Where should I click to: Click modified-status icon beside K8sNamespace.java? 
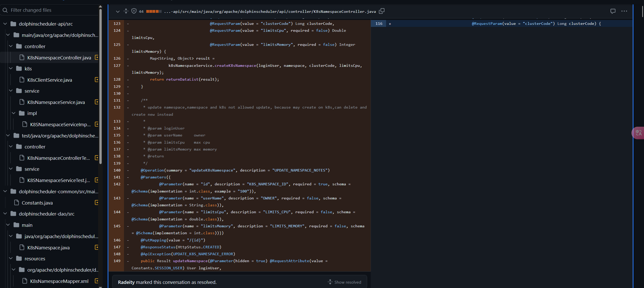pos(97,247)
